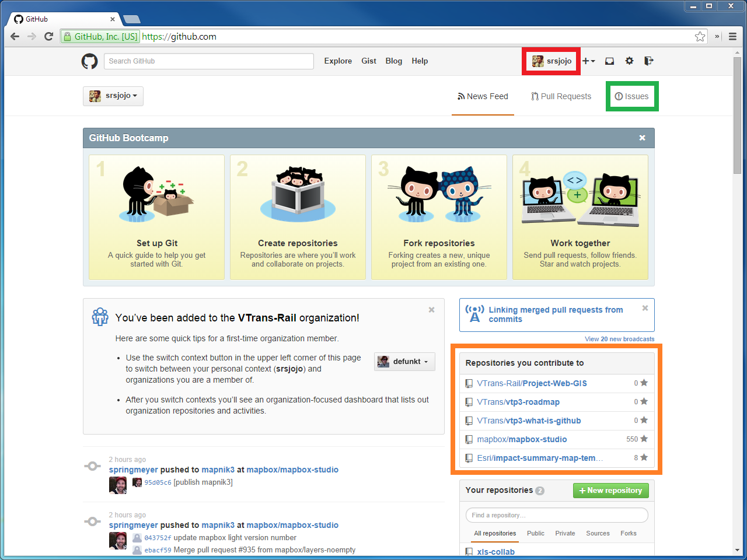Screen dimensions: 747x560
Task: Open the Fork repositories bootcamp card
Action: [439, 217]
